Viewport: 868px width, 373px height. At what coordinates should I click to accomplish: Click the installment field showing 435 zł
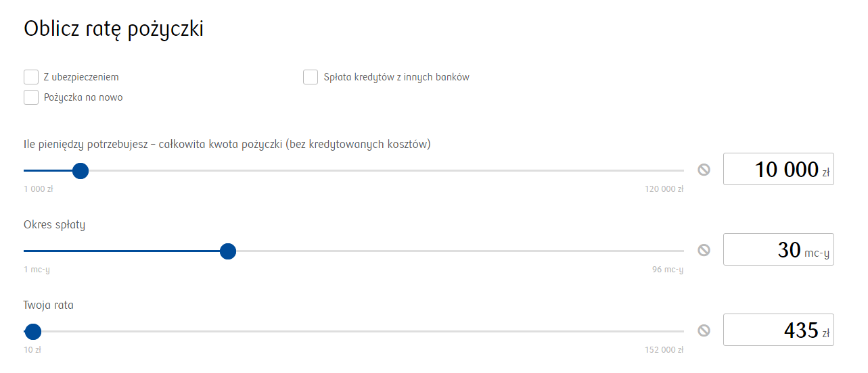pos(779,330)
